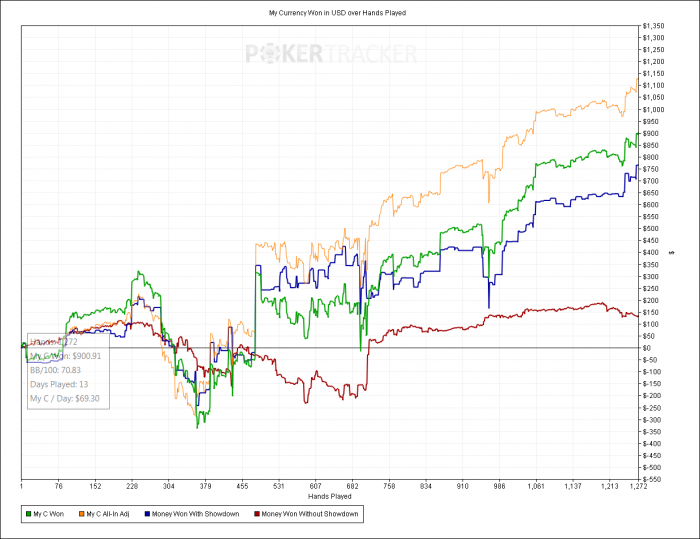Click the chart title text
The image size is (700, 539).
pyautogui.click(x=337, y=13)
